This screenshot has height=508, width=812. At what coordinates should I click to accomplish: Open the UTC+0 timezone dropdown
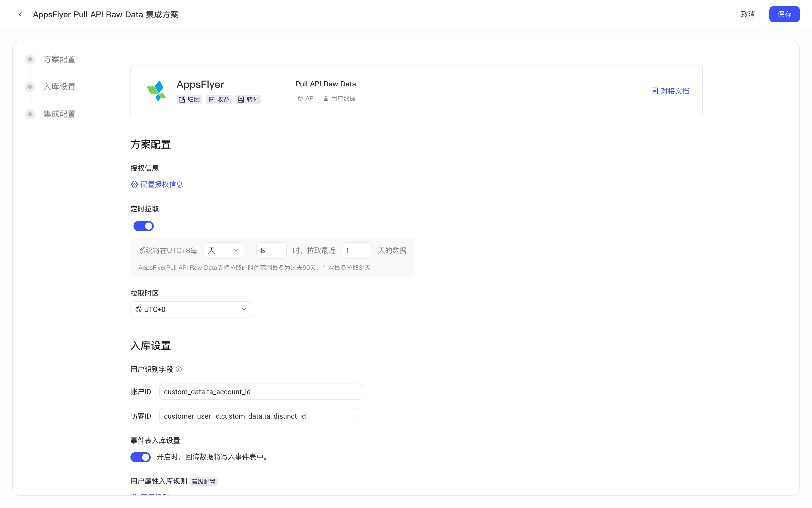(x=191, y=309)
